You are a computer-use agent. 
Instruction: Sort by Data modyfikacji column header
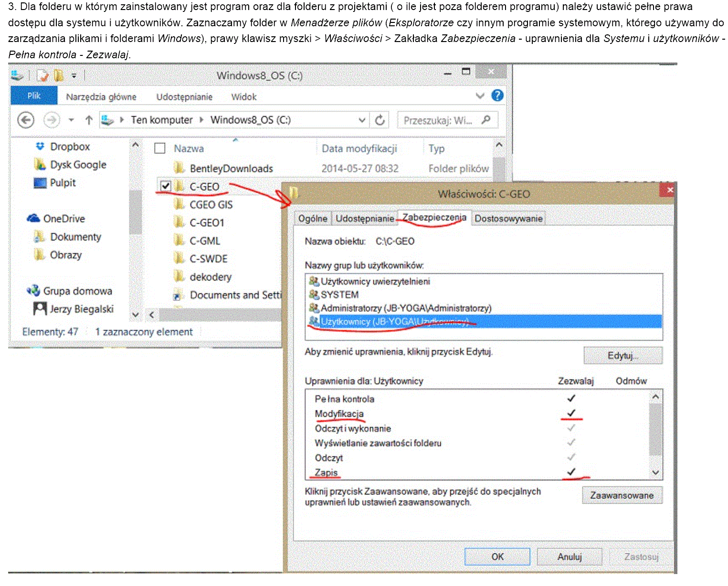click(x=359, y=149)
